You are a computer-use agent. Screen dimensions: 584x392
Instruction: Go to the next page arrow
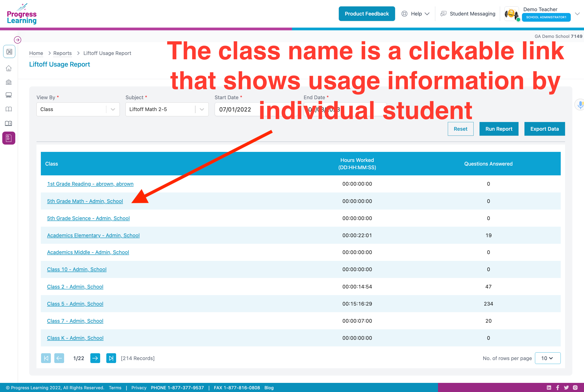pos(95,358)
